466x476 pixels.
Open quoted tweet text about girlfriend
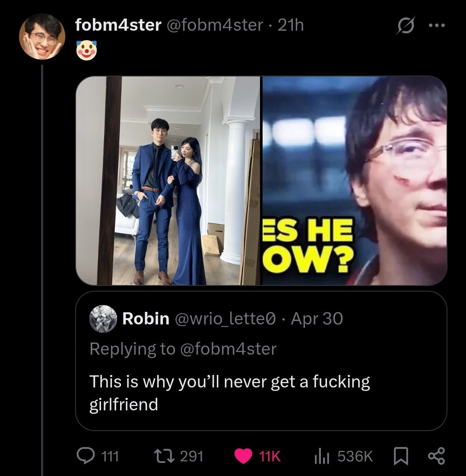[230, 393]
